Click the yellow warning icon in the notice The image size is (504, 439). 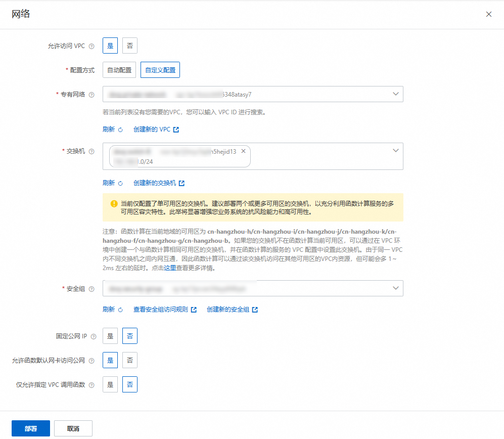coord(114,204)
